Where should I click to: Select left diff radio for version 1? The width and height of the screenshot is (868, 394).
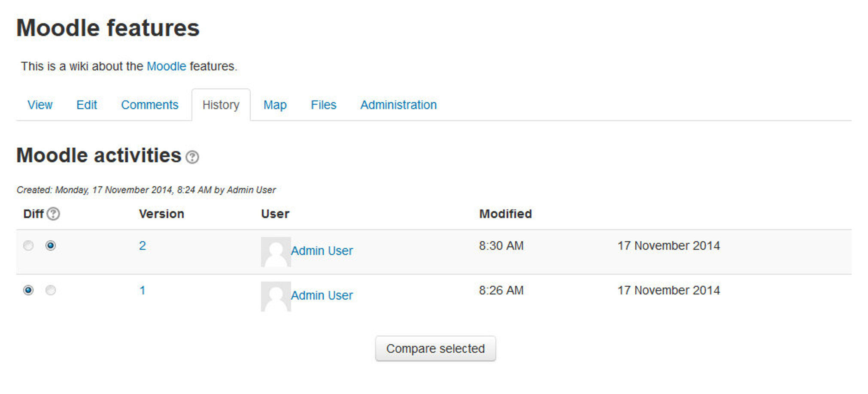pos(28,290)
